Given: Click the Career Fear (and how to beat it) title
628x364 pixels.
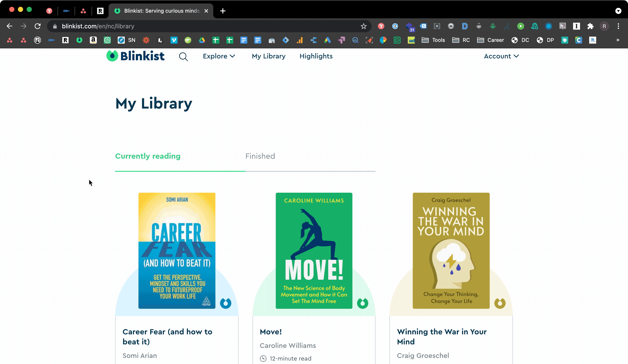Looking at the screenshot, I should (x=167, y=336).
